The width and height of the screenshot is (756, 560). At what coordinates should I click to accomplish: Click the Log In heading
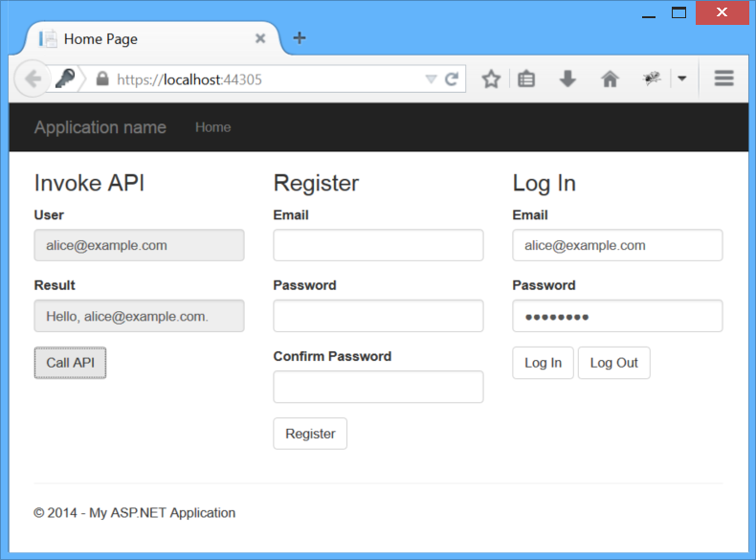pos(545,184)
